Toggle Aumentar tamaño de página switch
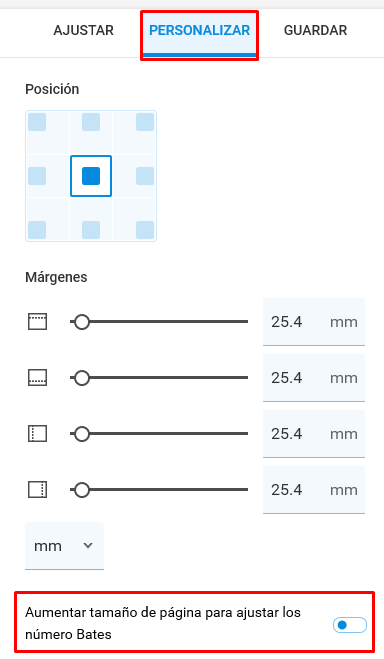 350,625
